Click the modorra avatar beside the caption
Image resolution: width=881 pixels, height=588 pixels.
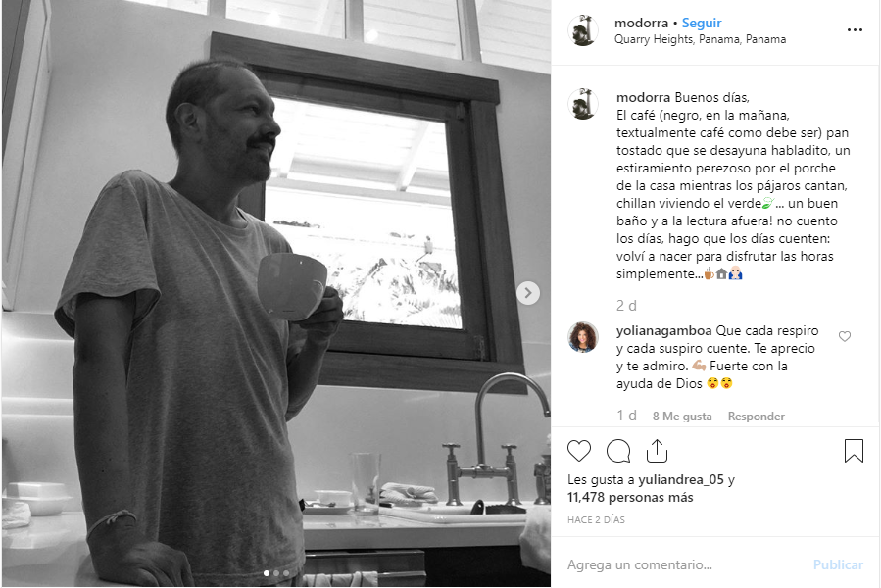(x=583, y=104)
